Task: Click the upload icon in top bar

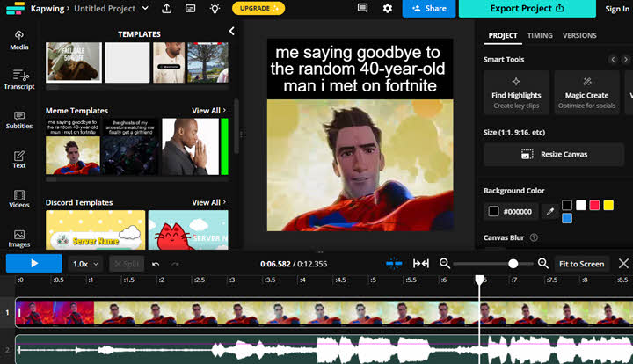Action: click(167, 9)
